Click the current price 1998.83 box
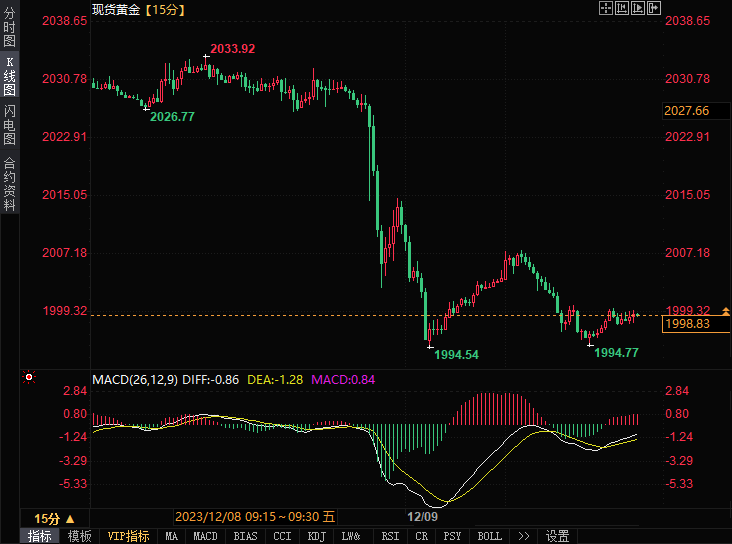 (x=696, y=324)
